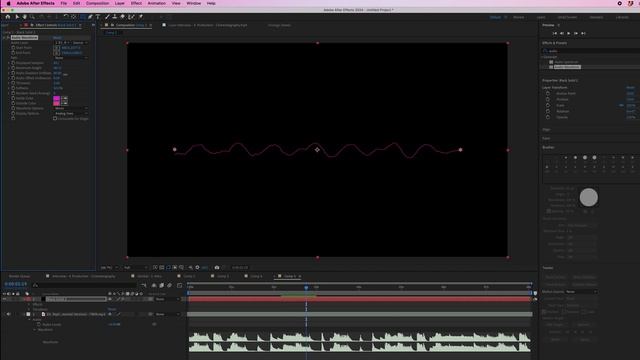Click Reset link for Audio Waveform effect
The height and width of the screenshot is (360, 640).
pos(57,38)
